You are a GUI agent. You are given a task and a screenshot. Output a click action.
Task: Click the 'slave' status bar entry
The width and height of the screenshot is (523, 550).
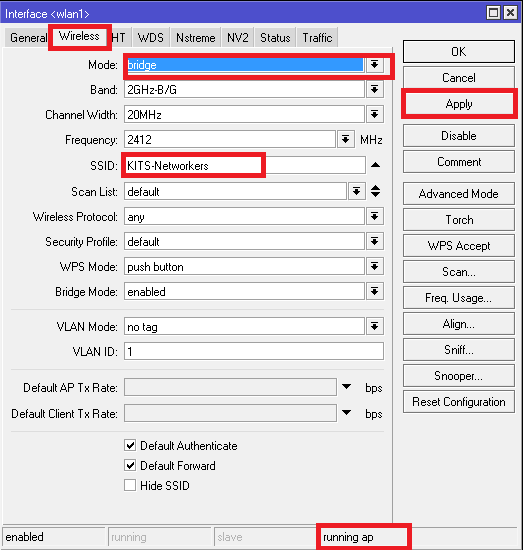230,537
